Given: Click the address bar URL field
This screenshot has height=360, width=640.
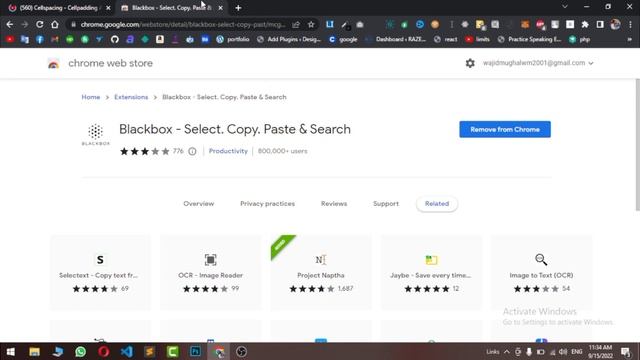Looking at the screenshot, I should pyautogui.click(x=183, y=24).
